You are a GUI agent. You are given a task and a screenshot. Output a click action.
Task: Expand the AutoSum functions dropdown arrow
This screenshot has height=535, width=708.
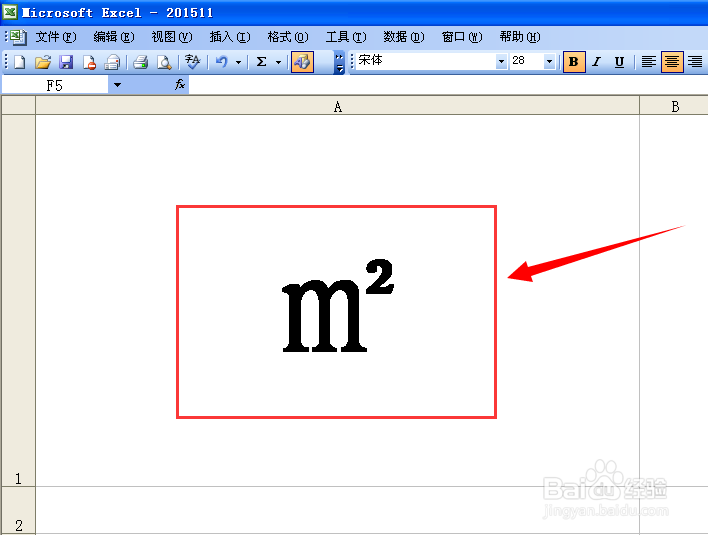point(279,62)
